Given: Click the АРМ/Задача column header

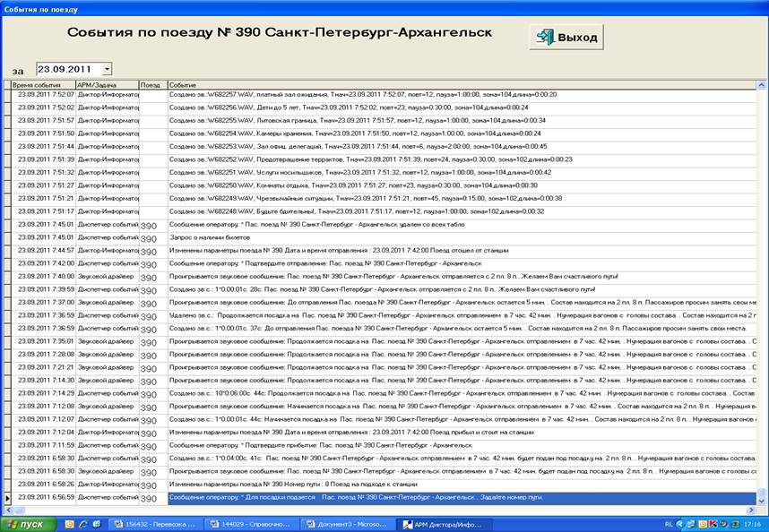Looking at the screenshot, I should (107, 84).
